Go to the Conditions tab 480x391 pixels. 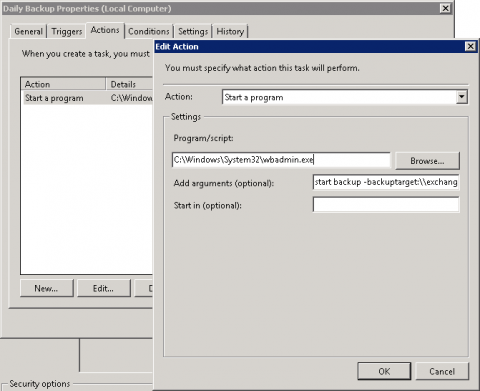click(x=149, y=31)
